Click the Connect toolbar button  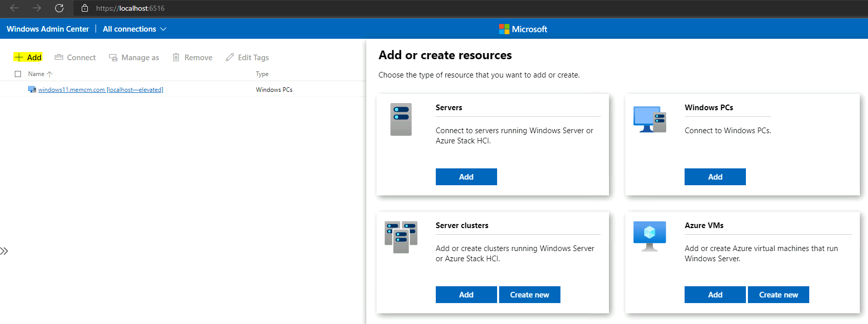tap(75, 57)
